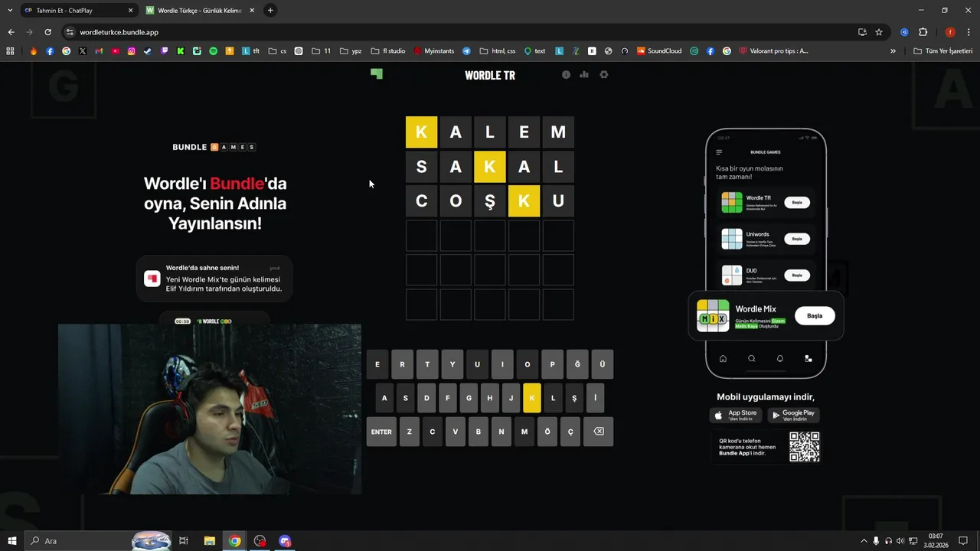
Task: Focus the wordleturkce.bundle.app address bar
Action: (459, 32)
